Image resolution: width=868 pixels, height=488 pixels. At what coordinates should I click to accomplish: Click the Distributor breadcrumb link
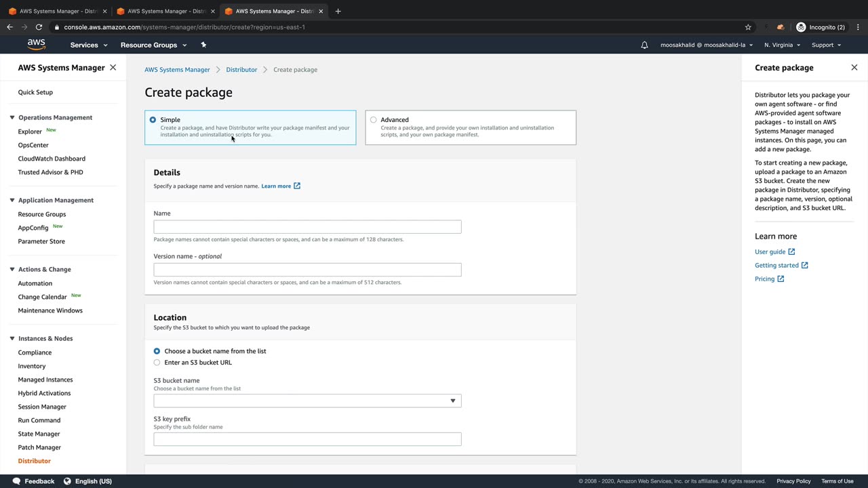241,70
